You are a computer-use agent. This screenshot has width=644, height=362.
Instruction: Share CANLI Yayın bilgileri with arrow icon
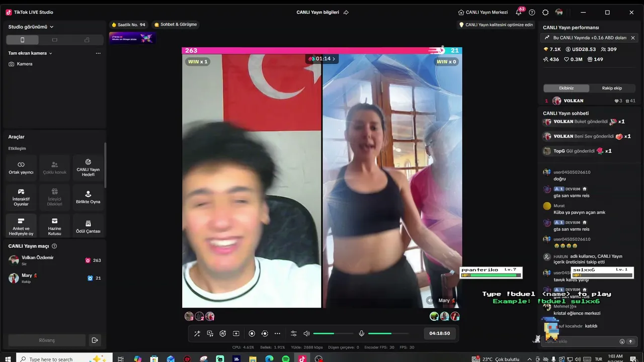pos(346,12)
